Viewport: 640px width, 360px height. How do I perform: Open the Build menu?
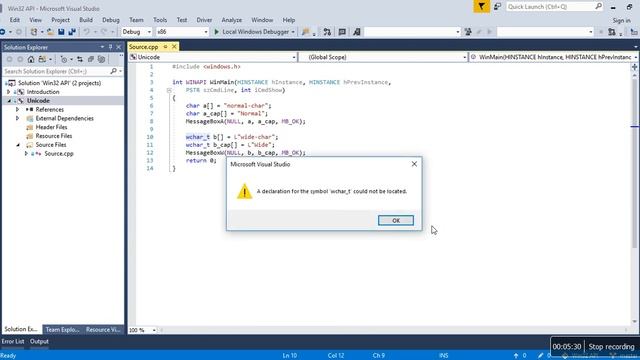pyautogui.click(x=86, y=20)
